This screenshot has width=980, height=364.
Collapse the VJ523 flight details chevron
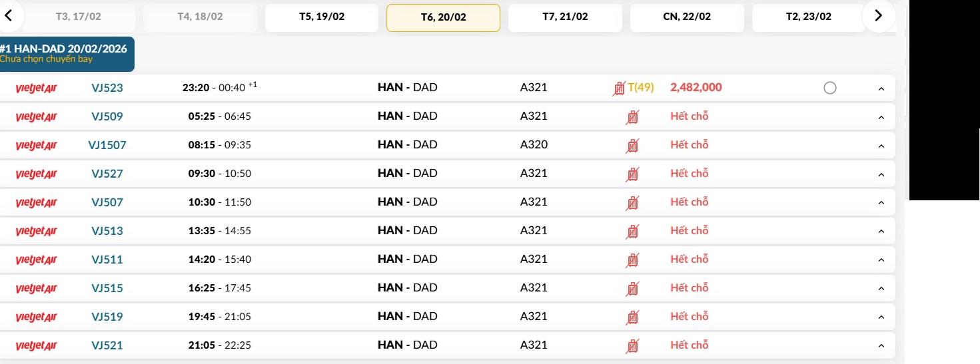pyautogui.click(x=881, y=89)
